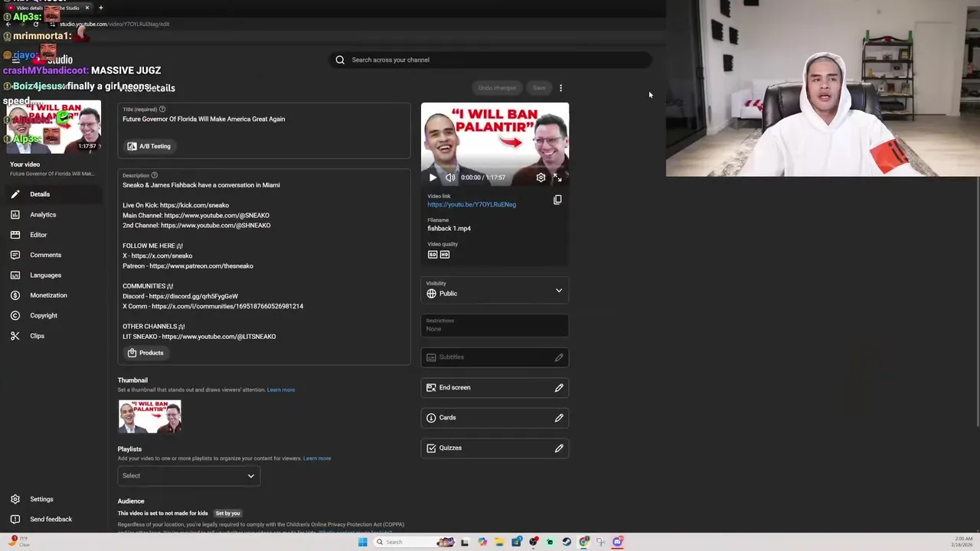Click the A/B Testing button
The image size is (980, 551).
point(149,146)
